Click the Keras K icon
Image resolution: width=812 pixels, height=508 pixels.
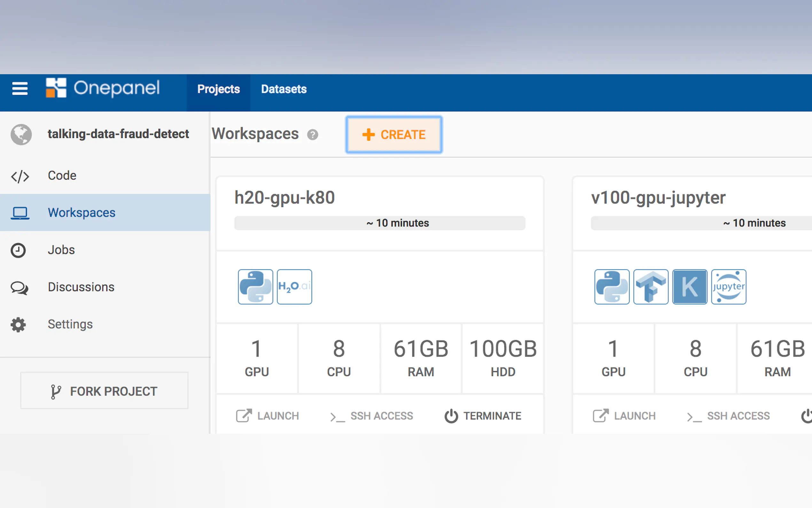(x=690, y=287)
